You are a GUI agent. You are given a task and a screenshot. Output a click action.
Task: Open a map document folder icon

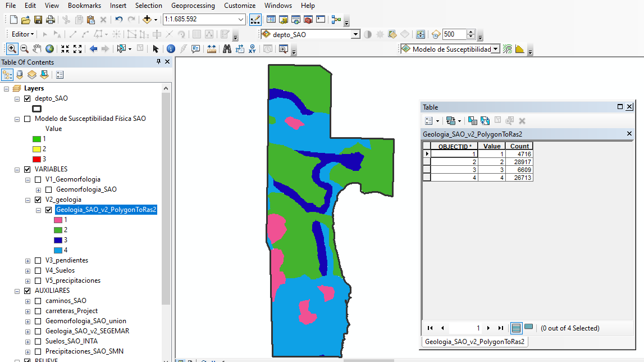[25, 19]
